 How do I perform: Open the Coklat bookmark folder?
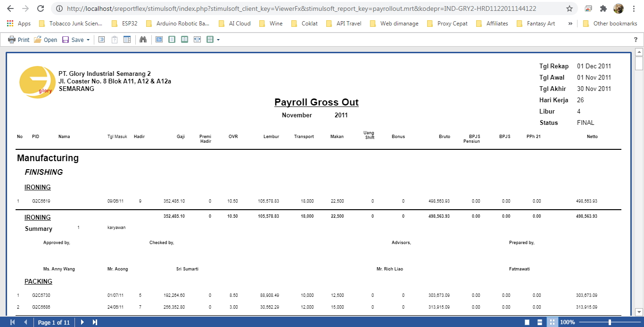pyautogui.click(x=305, y=23)
